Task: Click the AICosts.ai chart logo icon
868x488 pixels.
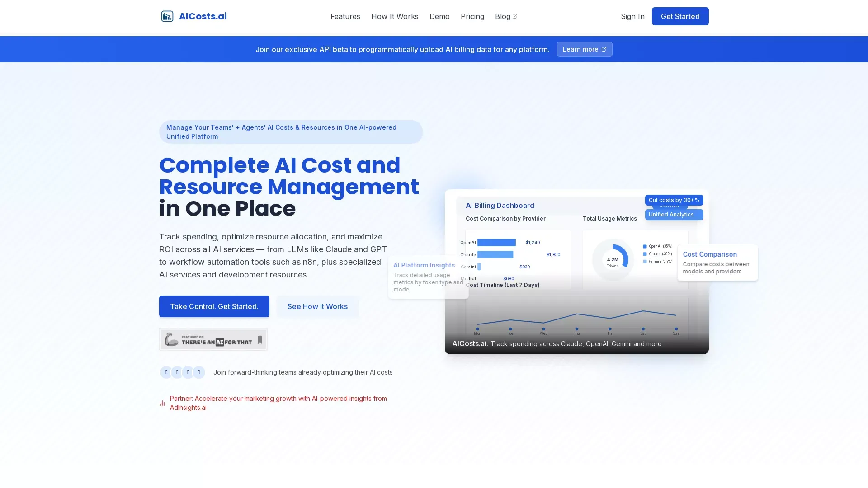Action: coord(167,16)
